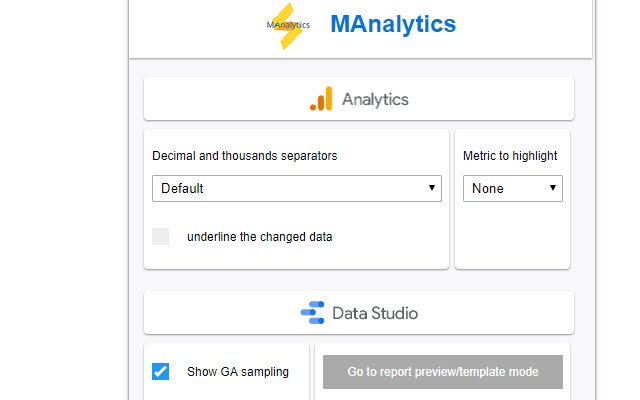Screen dimensions: 640x400
Task: Click the Analytics section header label
Action: pos(375,99)
